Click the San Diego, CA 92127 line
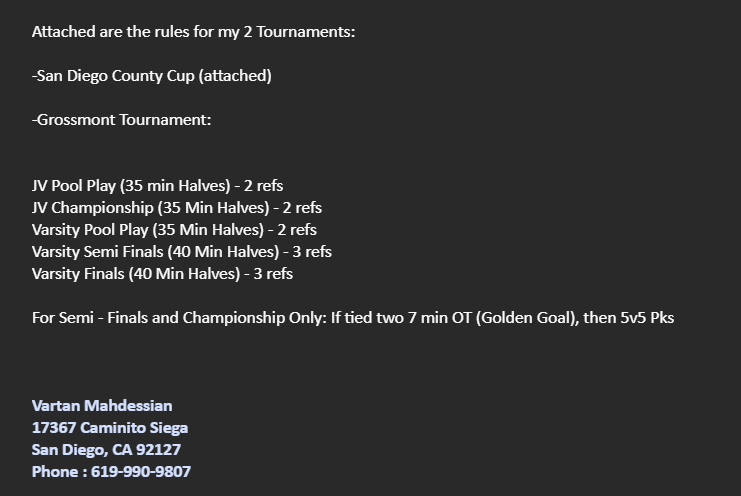 point(106,450)
